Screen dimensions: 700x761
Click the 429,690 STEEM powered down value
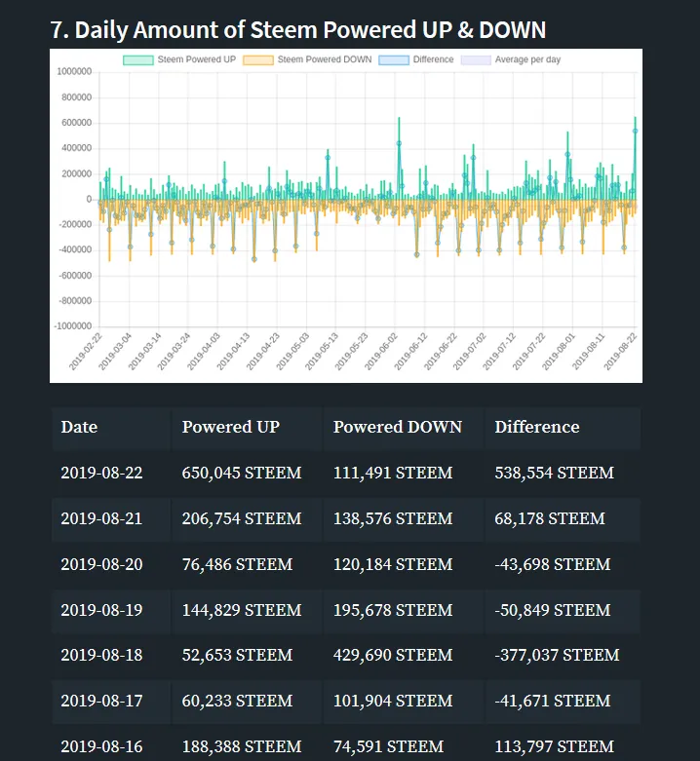tap(393, 655)
